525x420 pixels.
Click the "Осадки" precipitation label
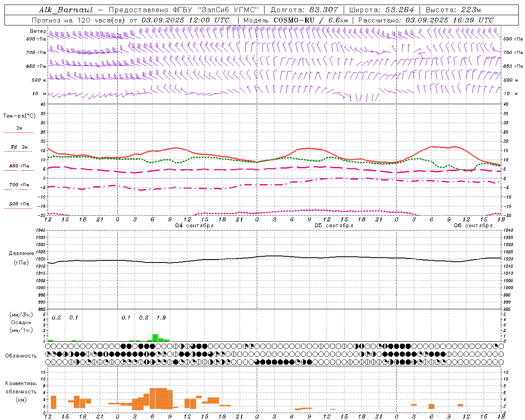(21, 322)
